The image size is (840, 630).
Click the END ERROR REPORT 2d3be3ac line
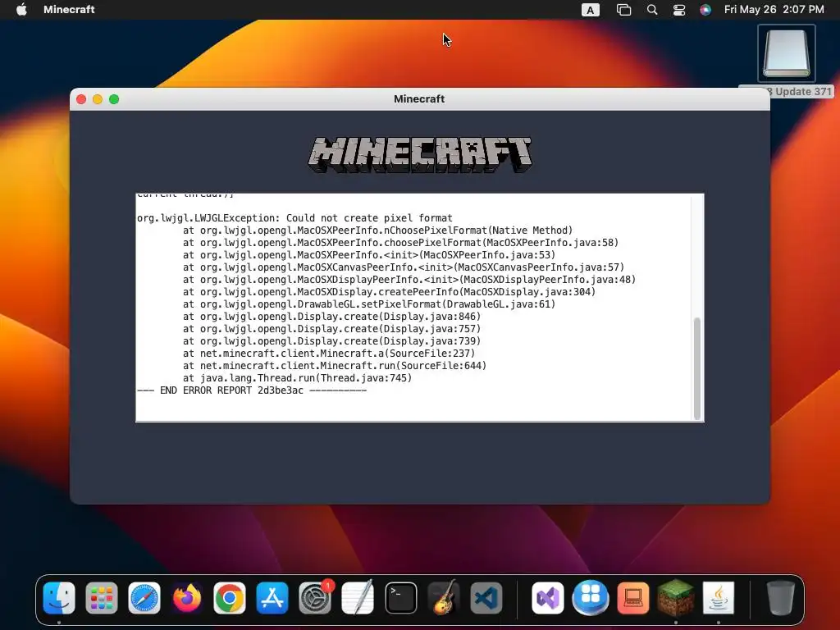pos(252,390)
